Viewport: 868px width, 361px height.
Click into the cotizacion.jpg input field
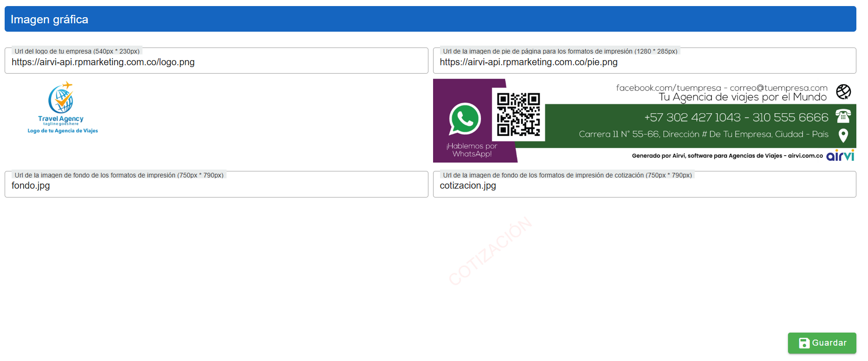pos(644,186)
